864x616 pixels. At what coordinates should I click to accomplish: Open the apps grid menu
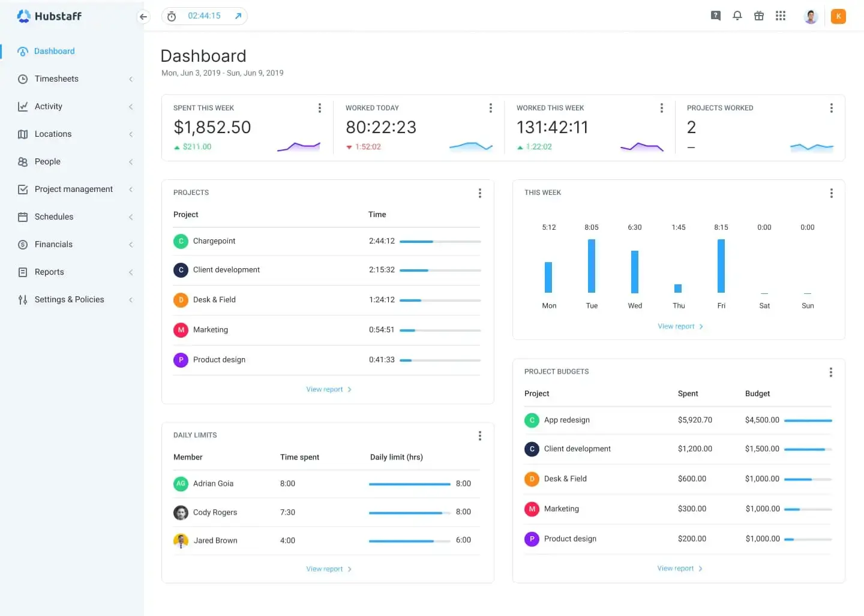[x=780, y=16]
